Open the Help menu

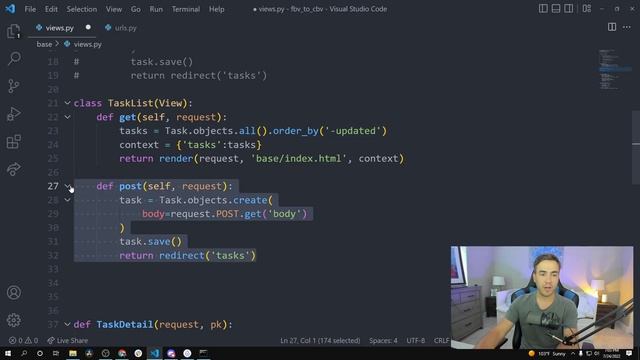tap(217, 9)
